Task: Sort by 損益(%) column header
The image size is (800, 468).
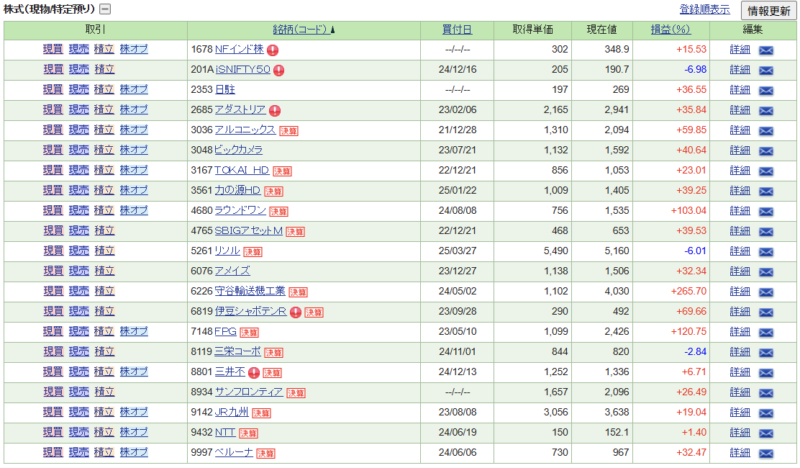Action: [670, 30]
